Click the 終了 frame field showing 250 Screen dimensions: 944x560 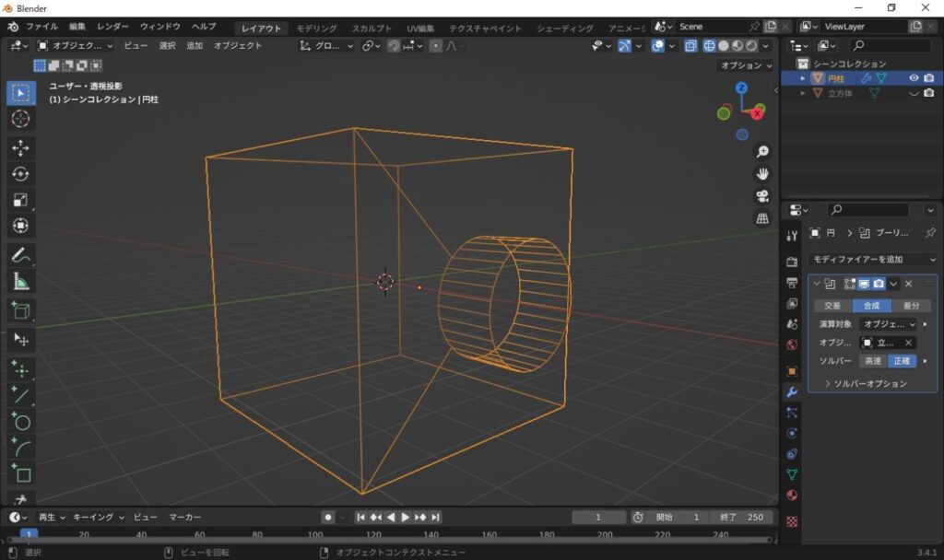click(742, 517)
